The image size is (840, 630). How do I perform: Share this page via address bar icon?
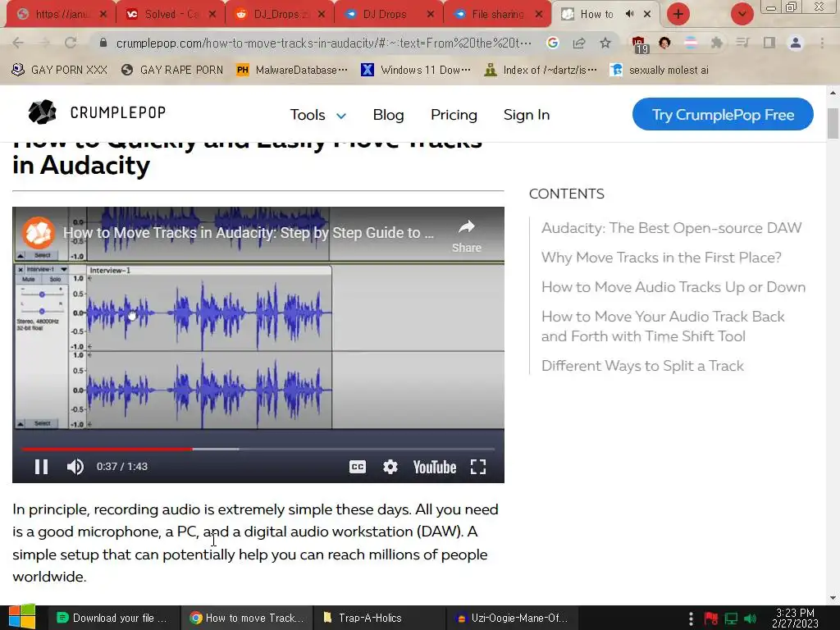(x=579, y=43)
